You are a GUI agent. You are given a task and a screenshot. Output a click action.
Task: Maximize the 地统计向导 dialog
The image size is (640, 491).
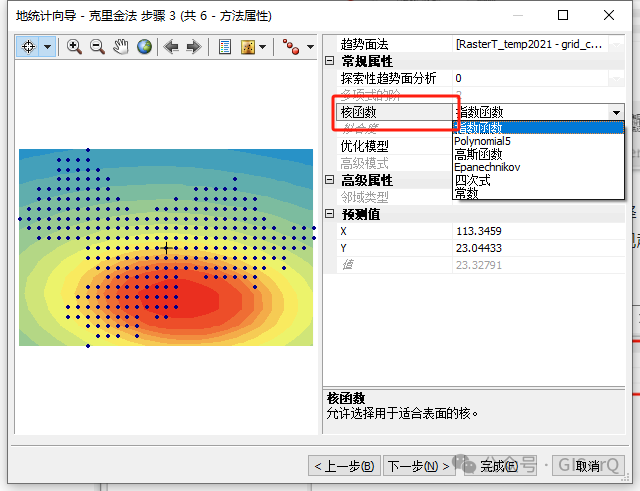[x=563, y=16]
